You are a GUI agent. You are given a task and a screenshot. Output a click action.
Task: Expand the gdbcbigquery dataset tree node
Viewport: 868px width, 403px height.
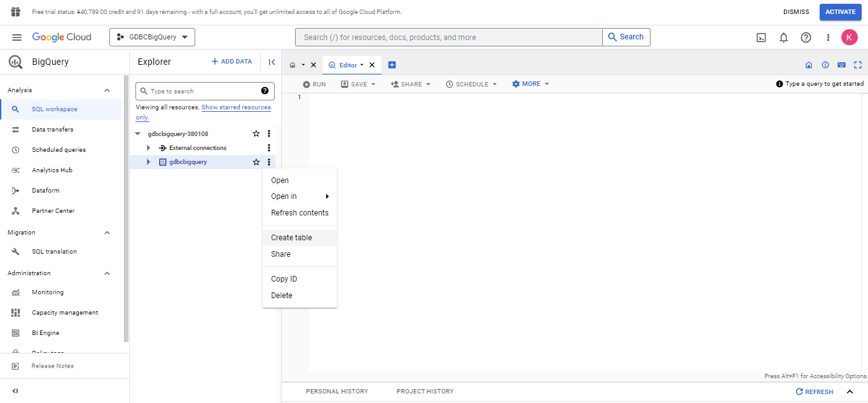148,162
